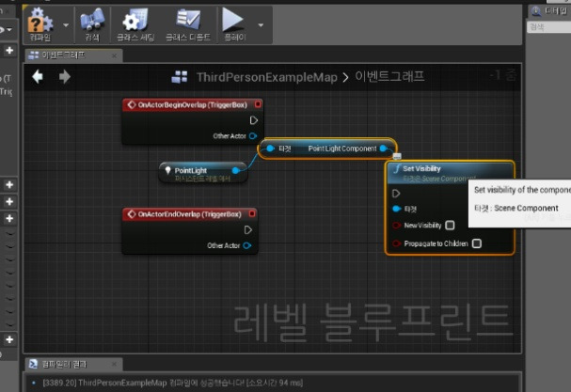Click the bottom plus button in left panel
This screenshot has width=571, height=392.
(x=9, y=339)
